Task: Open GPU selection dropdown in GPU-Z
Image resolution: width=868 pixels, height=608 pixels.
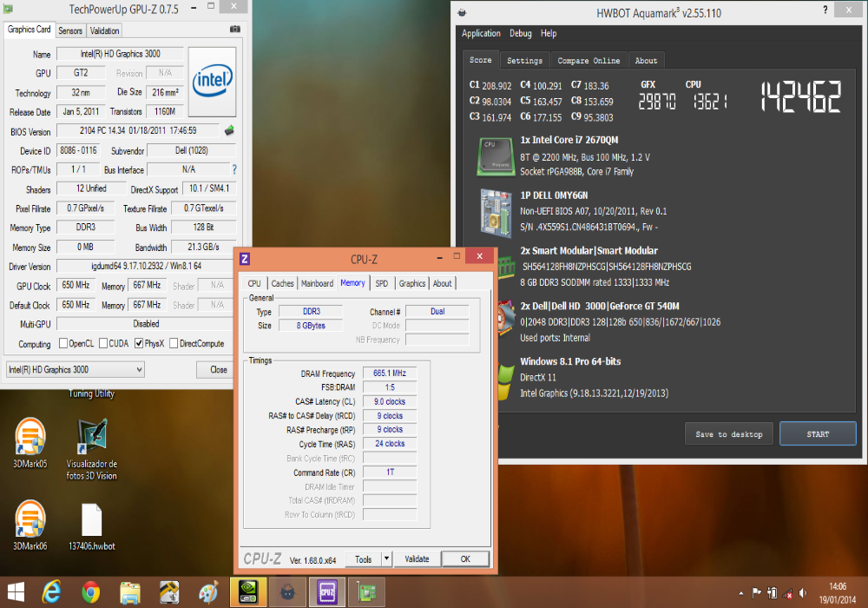Action: 76,369
